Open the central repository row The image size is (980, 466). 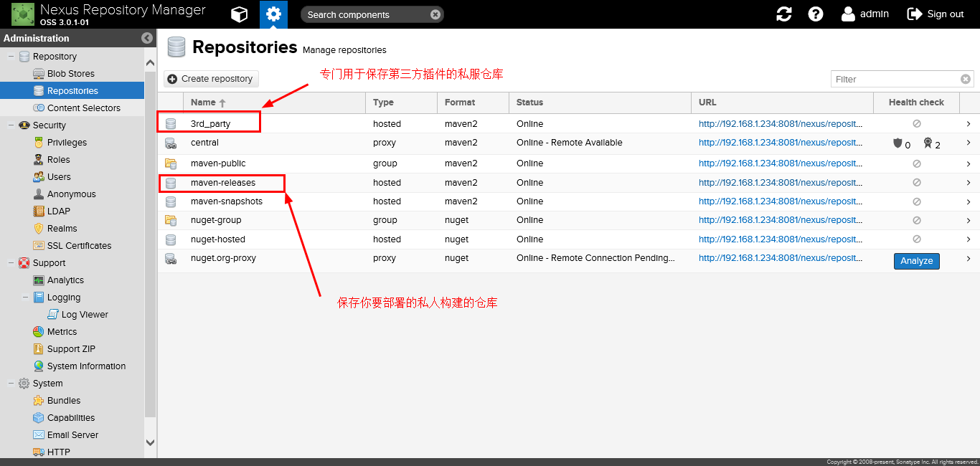tap(568, 143)
